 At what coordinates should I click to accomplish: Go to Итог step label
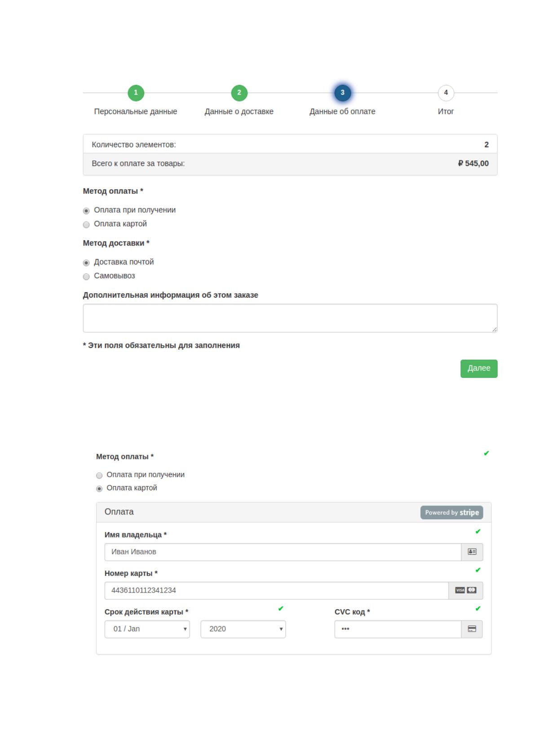point(446,111)
